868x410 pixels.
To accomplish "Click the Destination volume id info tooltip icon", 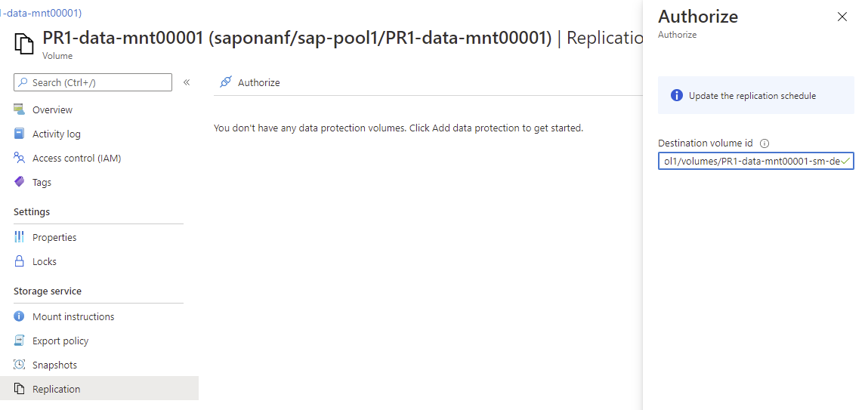I will (765, 143).
